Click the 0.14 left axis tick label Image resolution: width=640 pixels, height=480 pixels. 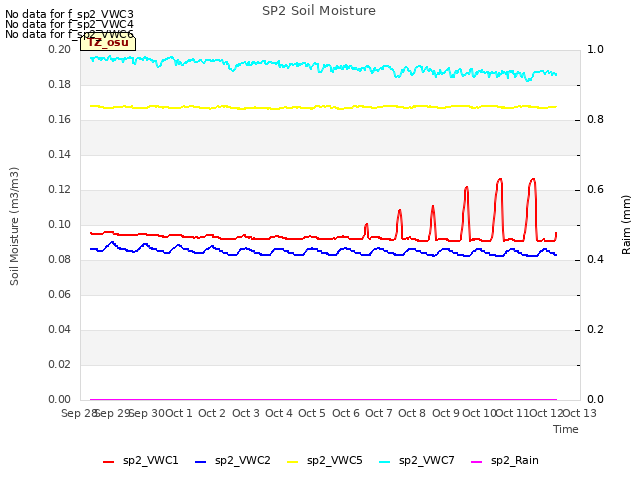[60, 155]
